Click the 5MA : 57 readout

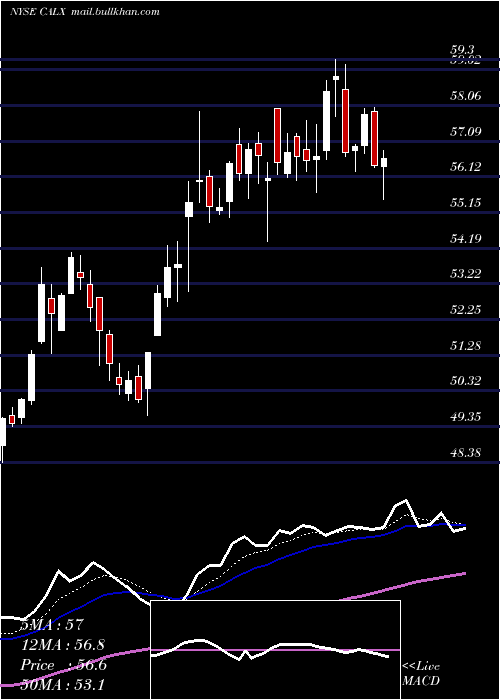[52, 625]
